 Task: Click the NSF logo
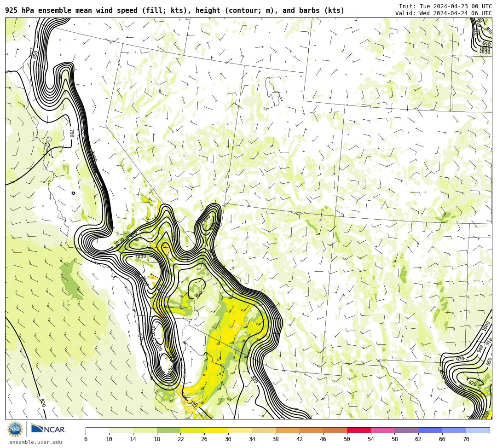(15, 429)
